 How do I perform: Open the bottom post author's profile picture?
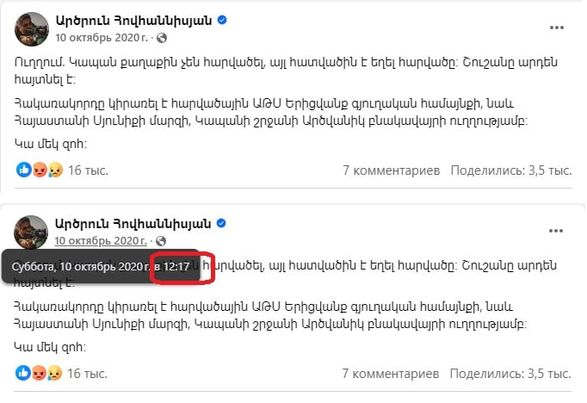pyautogui.click(x=31, y=232)
